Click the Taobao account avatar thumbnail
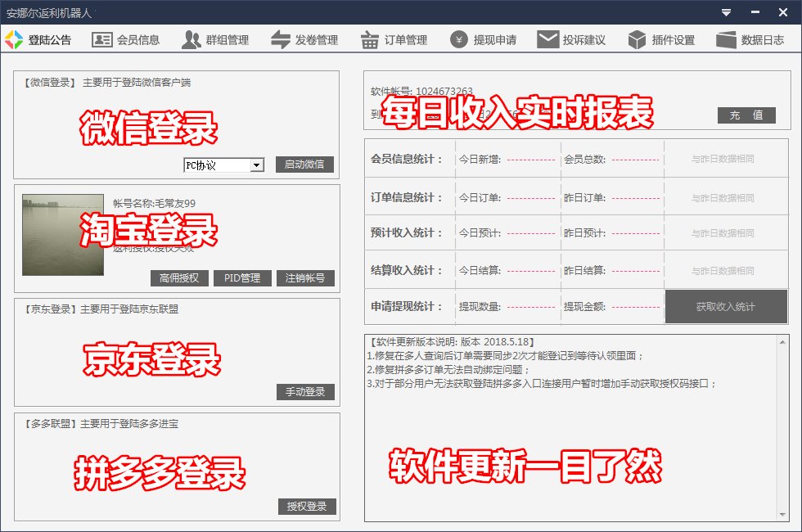Viewport: 802px width, 532px height. point(63,235)
